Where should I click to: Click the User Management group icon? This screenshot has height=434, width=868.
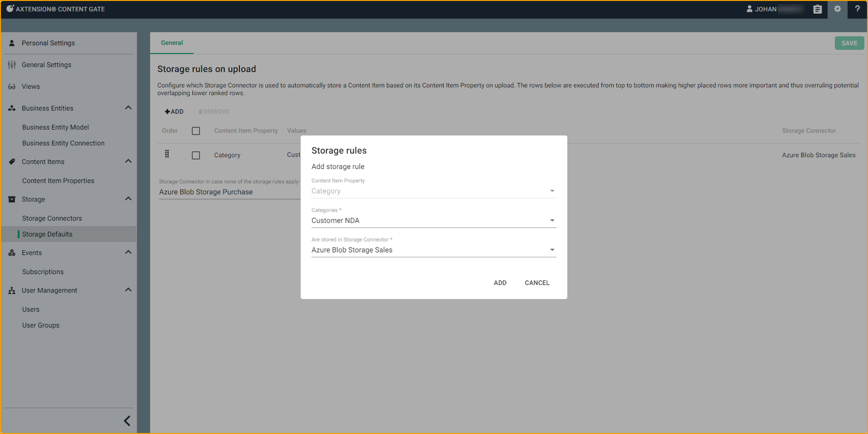click(x=12, y=290)
